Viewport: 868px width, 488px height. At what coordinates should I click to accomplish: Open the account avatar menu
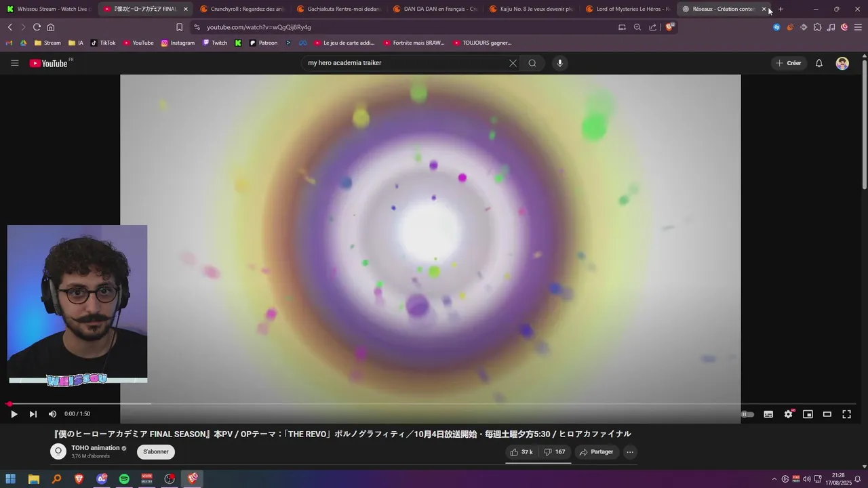[x=842, y=63]
